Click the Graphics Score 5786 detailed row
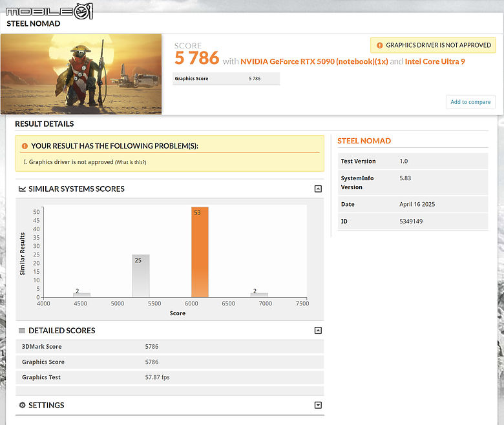 click(x=169, y=362)
